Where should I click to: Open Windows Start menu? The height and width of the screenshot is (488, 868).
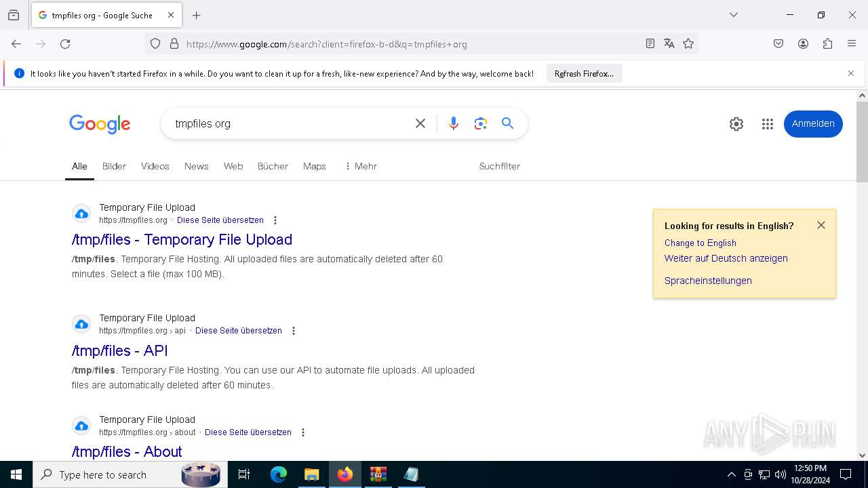tap(16, 474)
